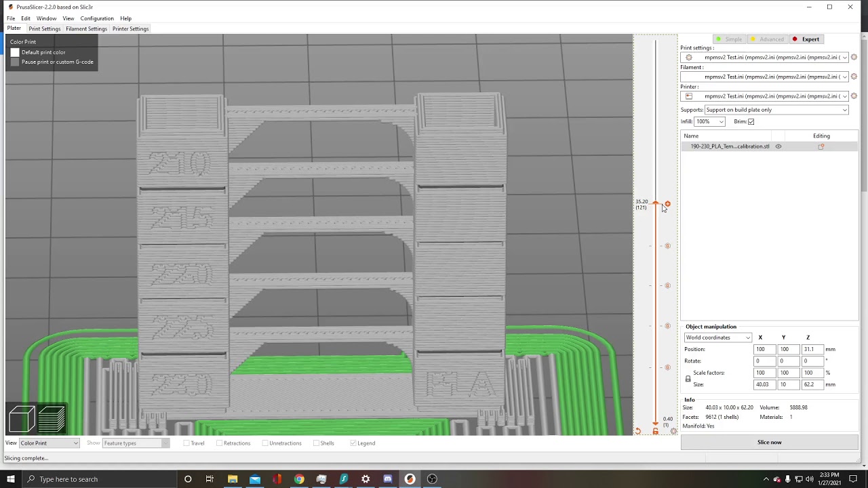Open the Show Feature types dropdown
868x488 pixels.
coord(136,443)
